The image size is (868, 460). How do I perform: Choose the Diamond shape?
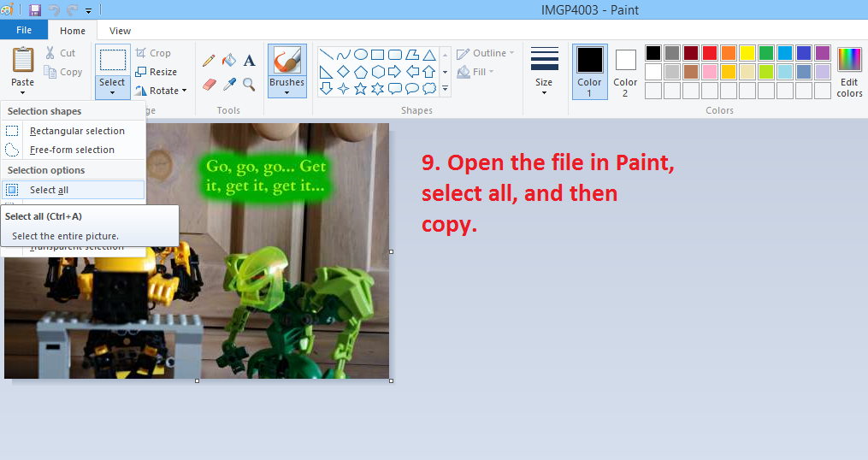(343, 72)
